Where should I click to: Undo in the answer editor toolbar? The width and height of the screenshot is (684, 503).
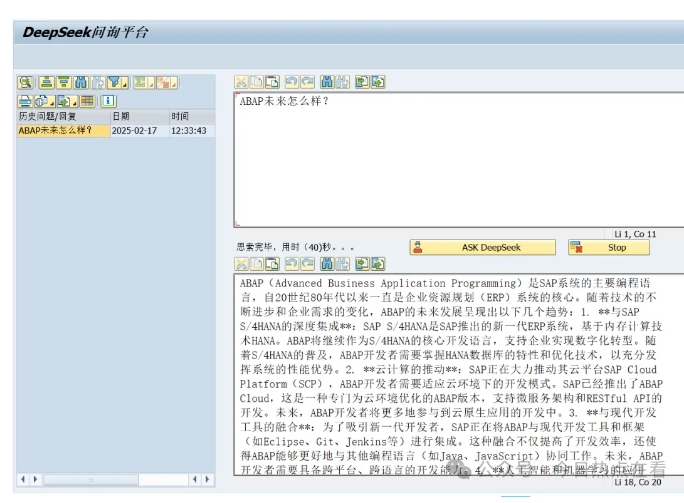tap(291, 264)
